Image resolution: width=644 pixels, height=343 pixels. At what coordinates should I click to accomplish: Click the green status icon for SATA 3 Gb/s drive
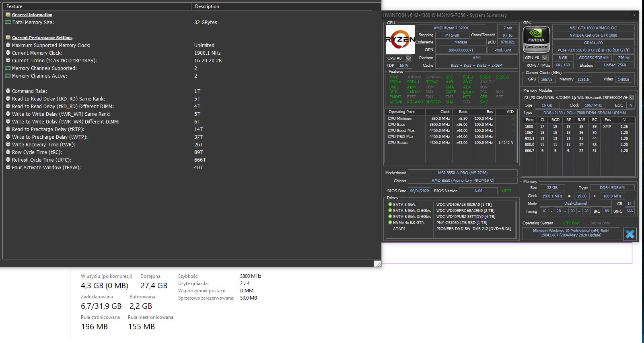point(390,204)
